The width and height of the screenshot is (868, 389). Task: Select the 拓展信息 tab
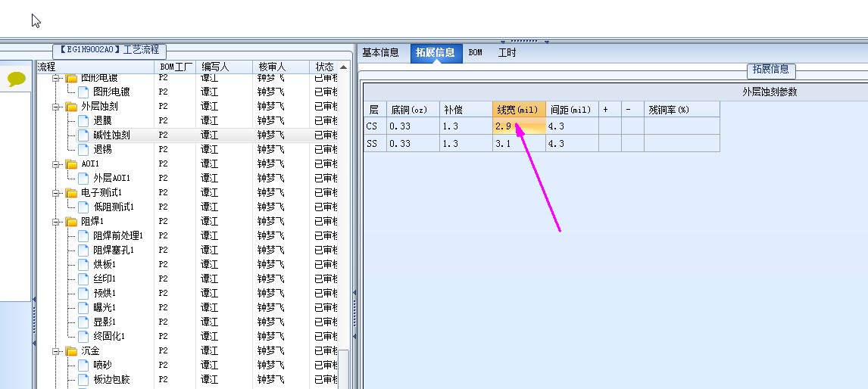pyautogui.click(x=436, y=52)
